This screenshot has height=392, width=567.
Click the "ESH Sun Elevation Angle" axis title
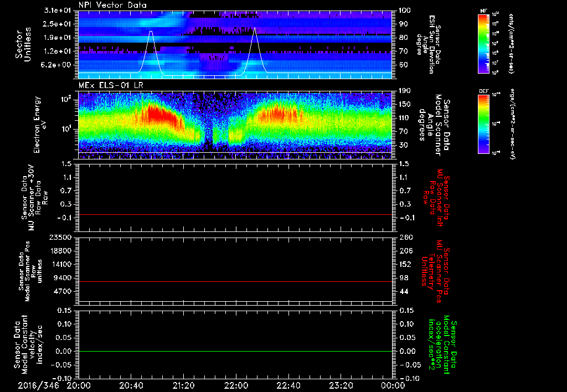tap(429, 44)
